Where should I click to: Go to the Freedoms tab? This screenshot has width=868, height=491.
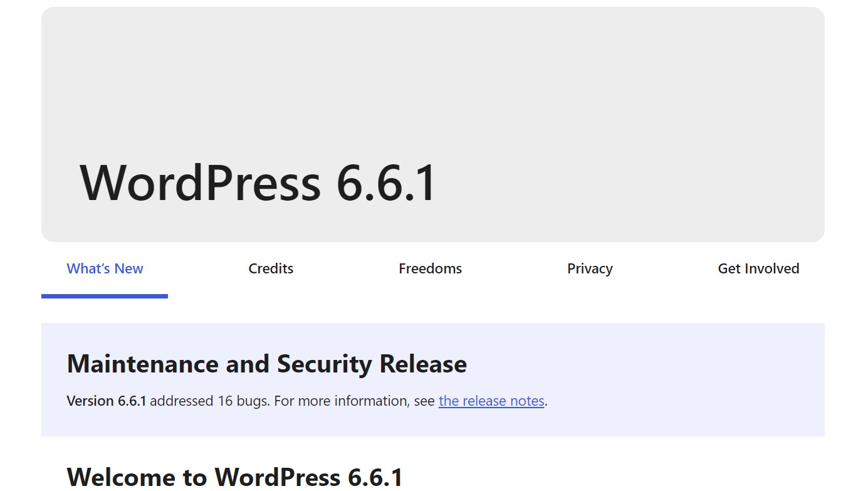click(430, 268)
